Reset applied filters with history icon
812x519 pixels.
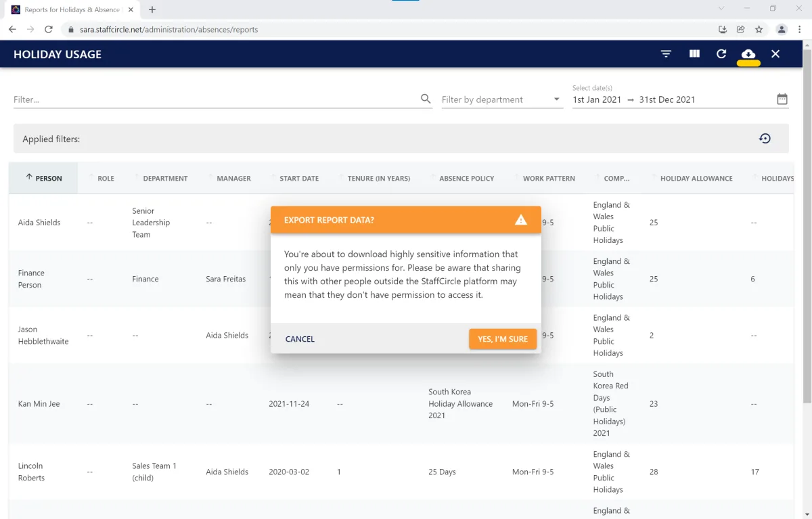765,139
